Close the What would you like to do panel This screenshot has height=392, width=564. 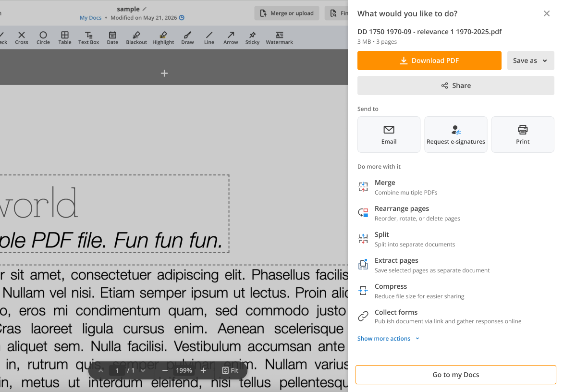(x=546, y=13)
